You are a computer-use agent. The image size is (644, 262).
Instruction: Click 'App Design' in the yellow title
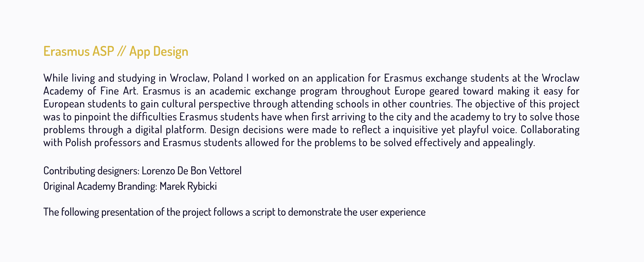click(x=159, y=52)
